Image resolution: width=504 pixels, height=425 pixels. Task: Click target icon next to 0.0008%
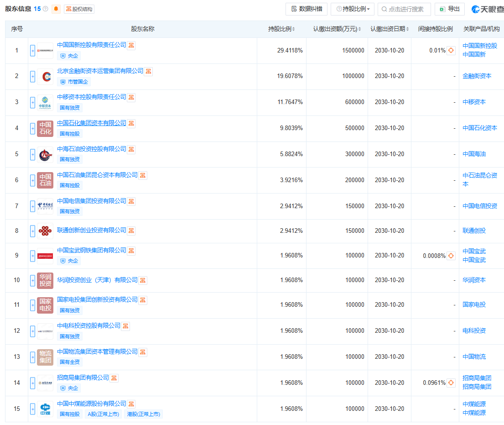click(451, 256)
